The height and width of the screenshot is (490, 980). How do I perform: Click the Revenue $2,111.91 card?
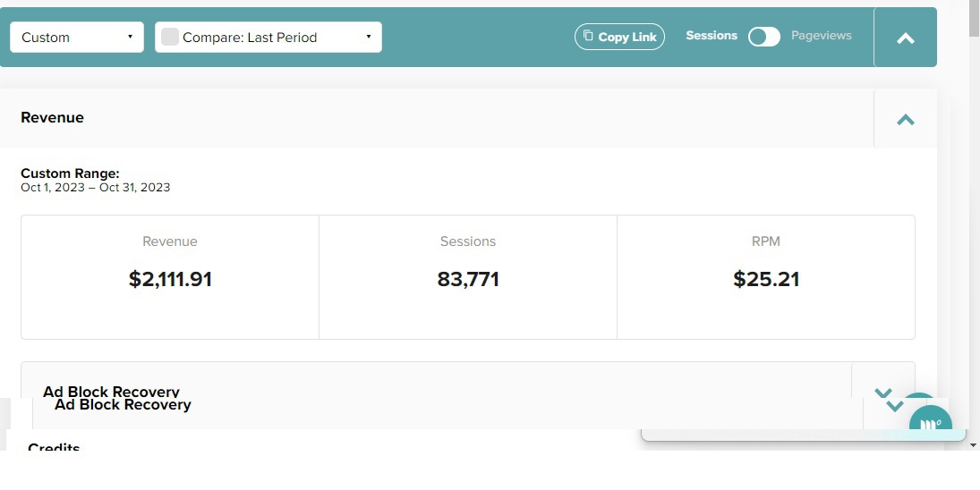[170, 277]
